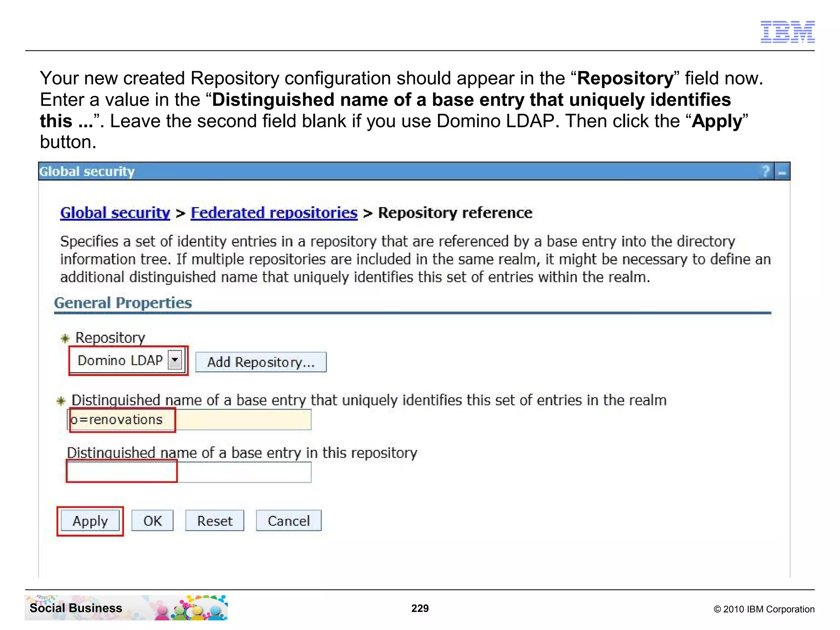Click the Apply button
The image size is (840, 630).
coord(90,521)
